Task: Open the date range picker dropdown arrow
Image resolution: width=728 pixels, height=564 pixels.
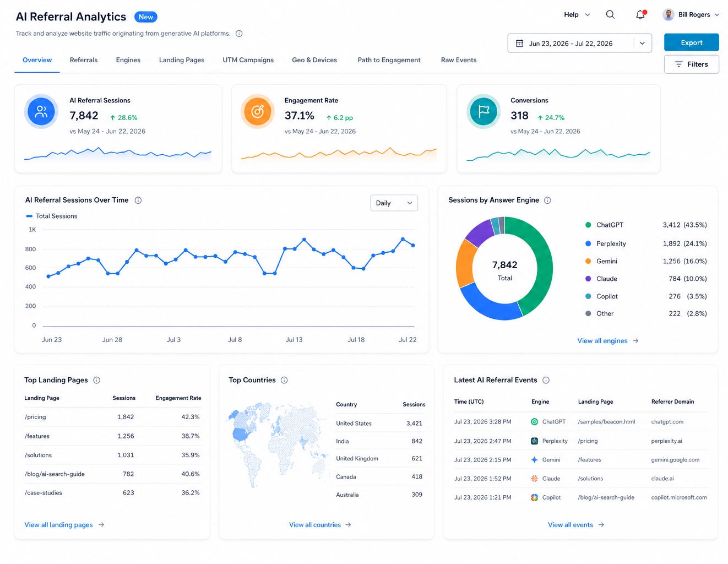Action: (x=642, y=44)
